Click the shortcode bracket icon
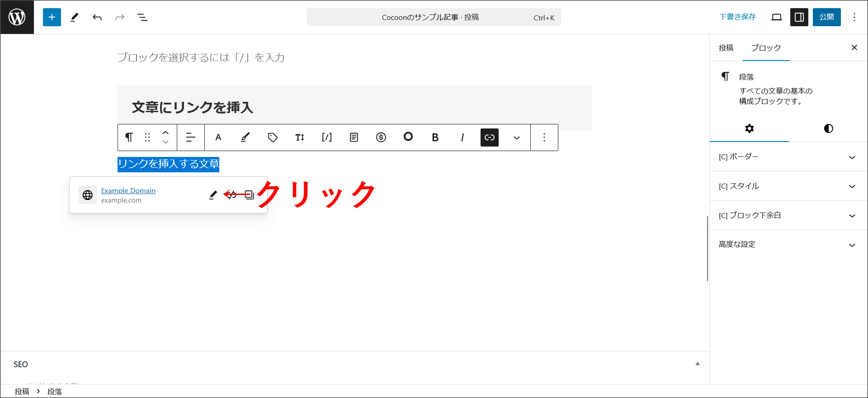 coord(327,137)
